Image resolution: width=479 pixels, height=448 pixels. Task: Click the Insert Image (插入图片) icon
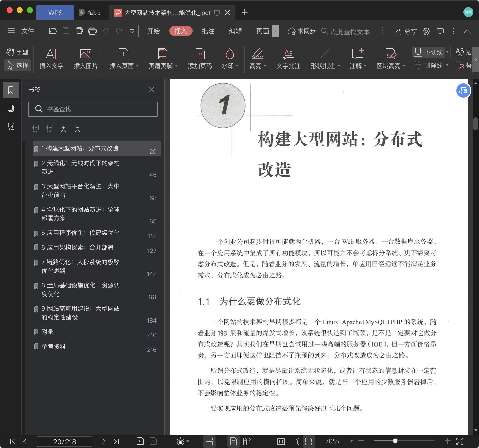tap(86, 54)
